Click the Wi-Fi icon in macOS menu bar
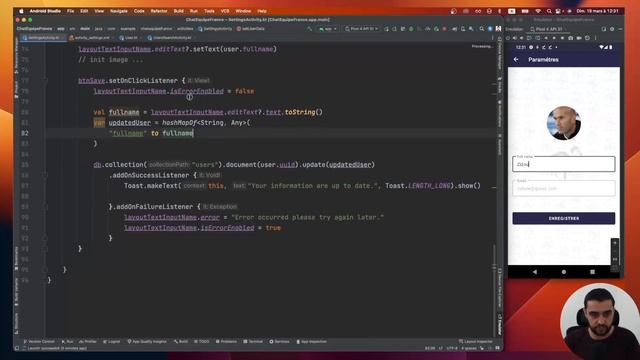 [x=538, y=11]
